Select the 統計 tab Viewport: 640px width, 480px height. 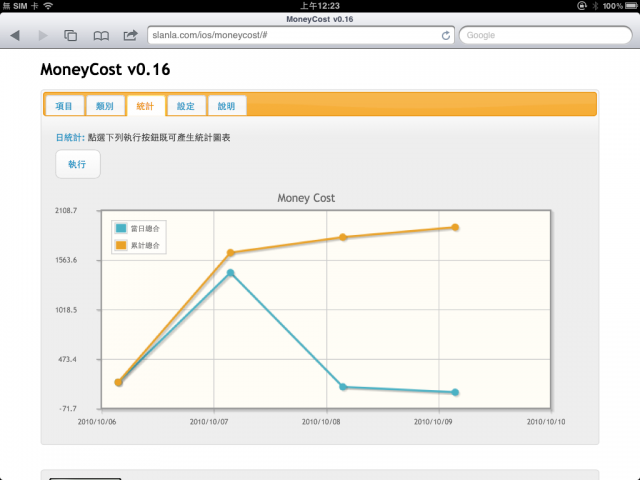(x=145, y=106)
